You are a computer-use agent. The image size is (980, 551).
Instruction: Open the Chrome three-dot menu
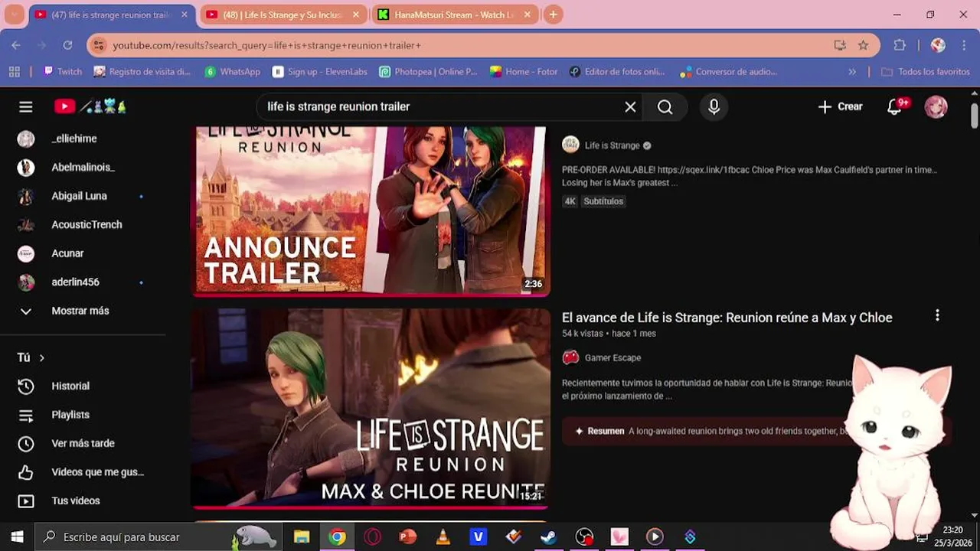pos(963,45)
